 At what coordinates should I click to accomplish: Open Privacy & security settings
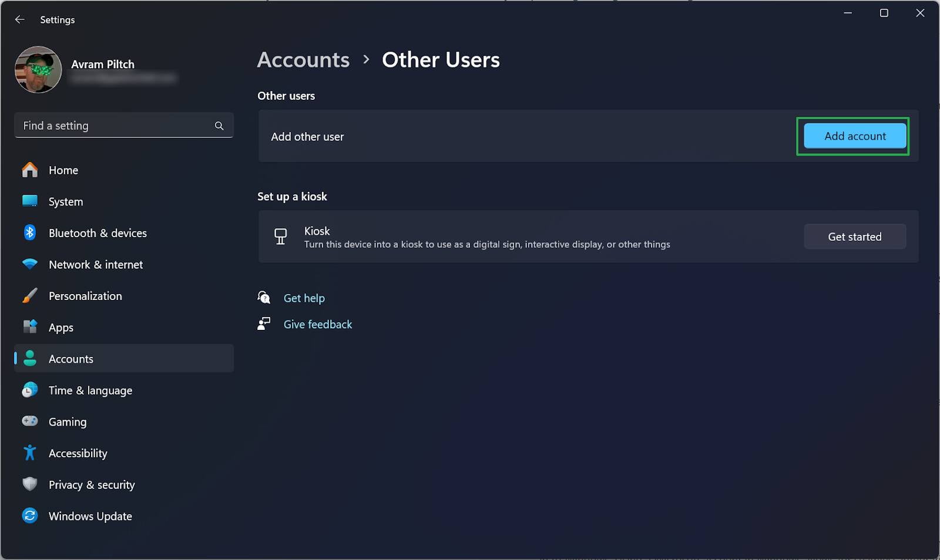[91, 485]
